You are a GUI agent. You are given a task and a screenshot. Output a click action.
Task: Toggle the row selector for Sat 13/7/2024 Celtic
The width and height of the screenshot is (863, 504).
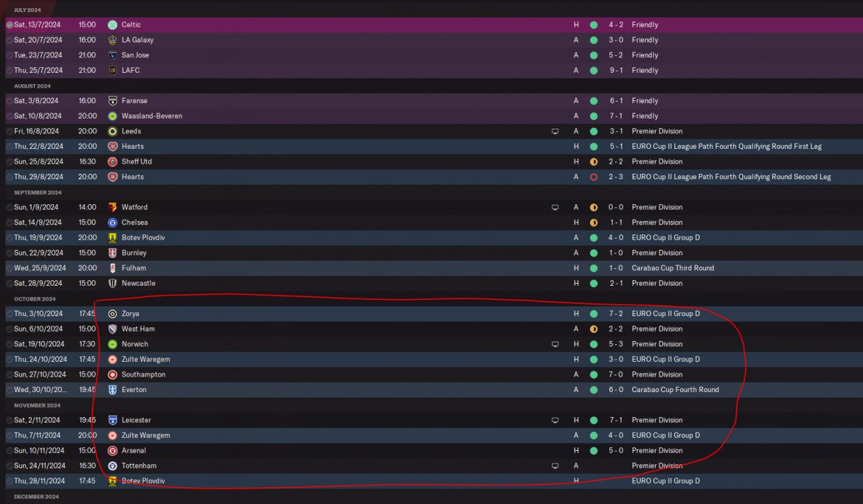coord(9,25)
